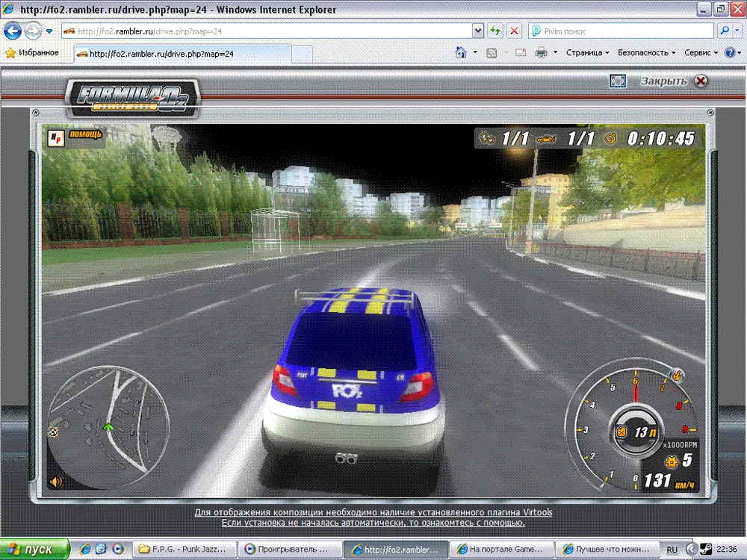Click the Virtools plugin required link
The image size is (747, 560).
point(373,513)
